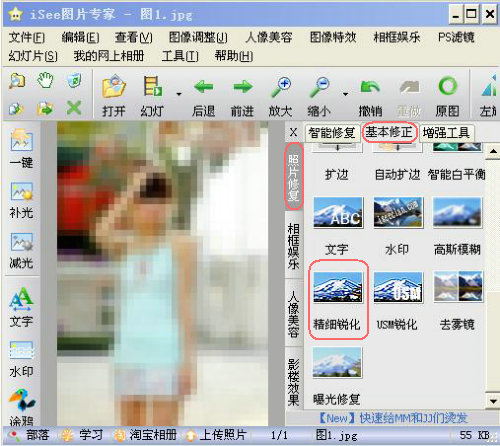This screenshot has width=500, height=446.
Task: Expand the dropdown arrow next to 幻灯
Action: (179, 94)
